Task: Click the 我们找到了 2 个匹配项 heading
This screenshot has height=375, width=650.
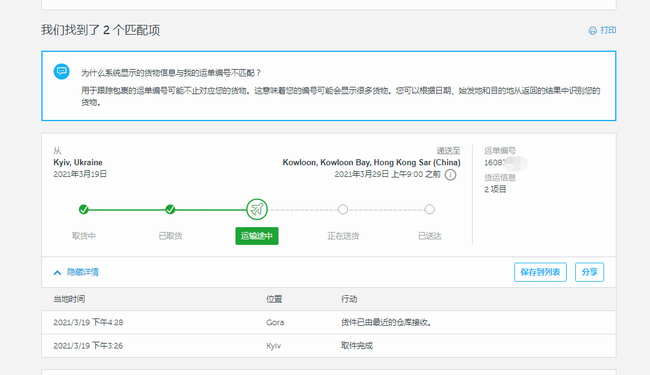Action: [x=100, y=30]
